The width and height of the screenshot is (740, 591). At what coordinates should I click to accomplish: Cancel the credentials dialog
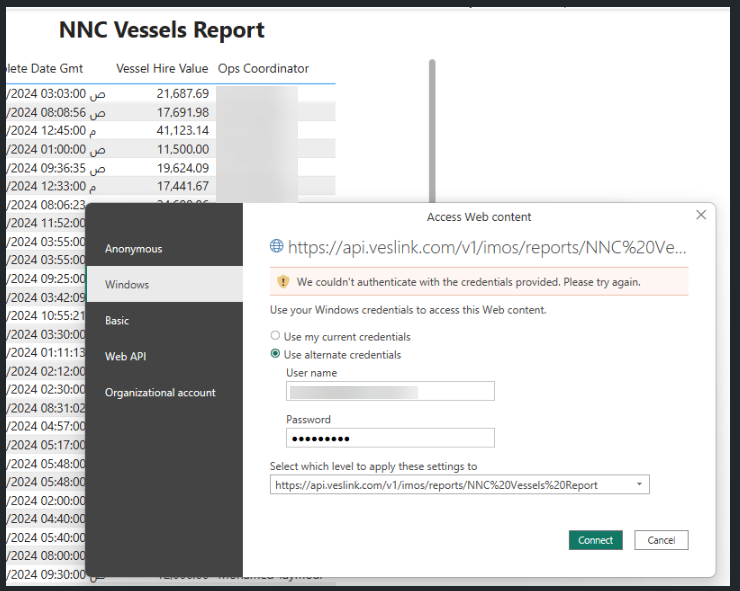coord(661,540)
